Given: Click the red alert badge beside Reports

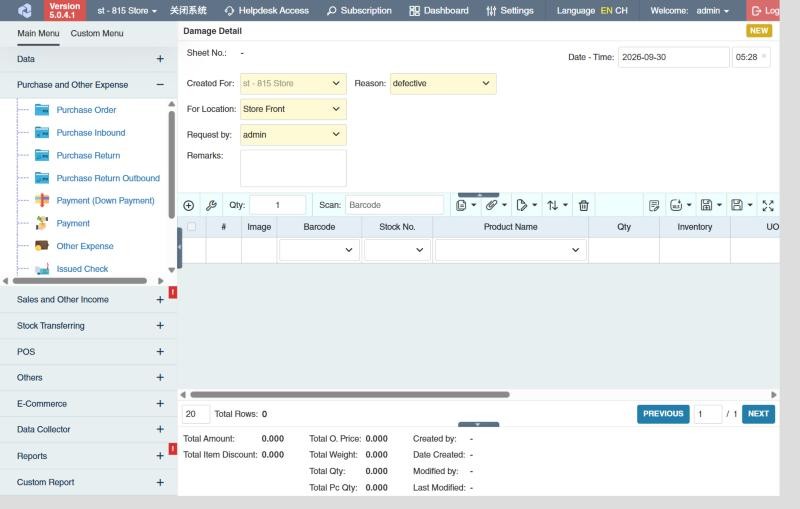Looking at the screenshot, I should pos(173,448).
